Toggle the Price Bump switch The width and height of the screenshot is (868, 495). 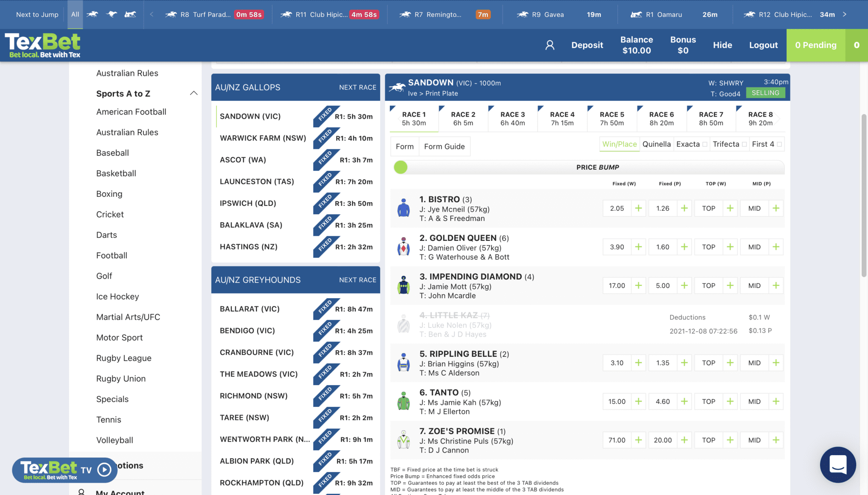pos(401,167)
